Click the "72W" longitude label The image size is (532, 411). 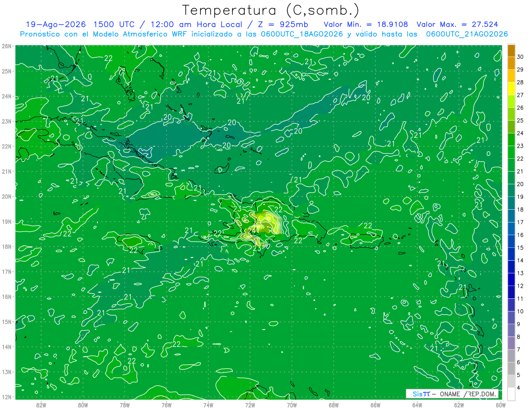click(250, 405)
